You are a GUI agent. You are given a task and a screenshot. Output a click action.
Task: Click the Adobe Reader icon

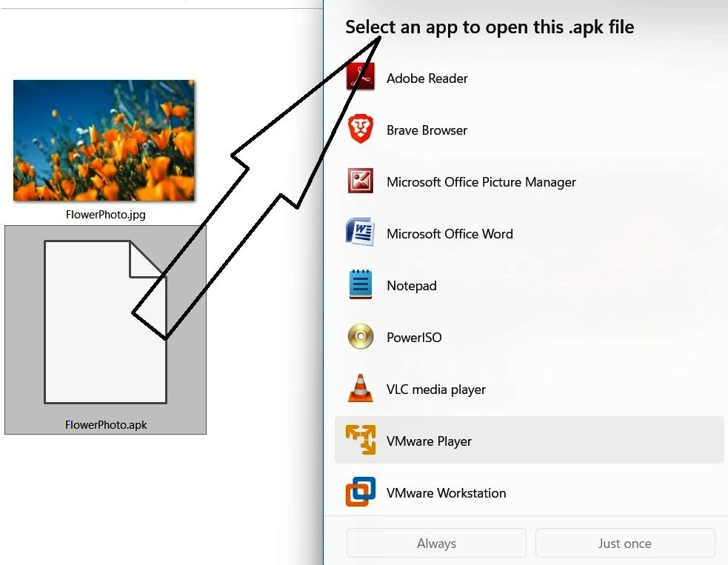tap(360, 78)
